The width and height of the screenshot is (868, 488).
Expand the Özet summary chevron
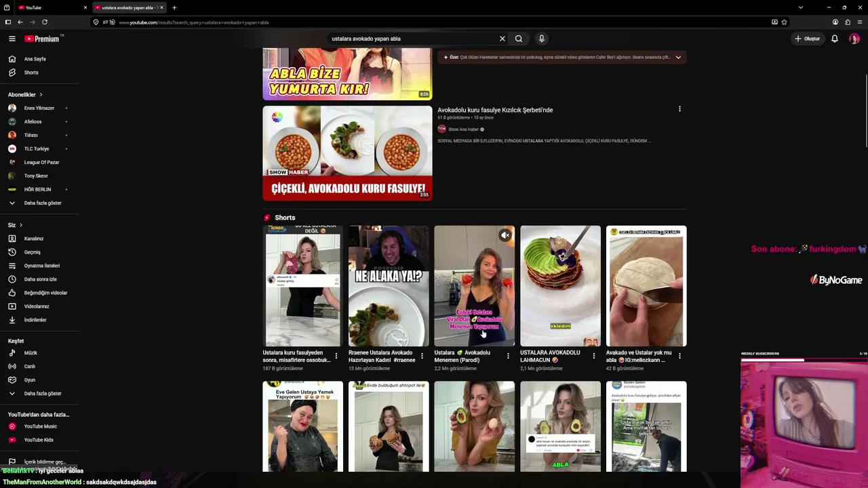(678, 58)
